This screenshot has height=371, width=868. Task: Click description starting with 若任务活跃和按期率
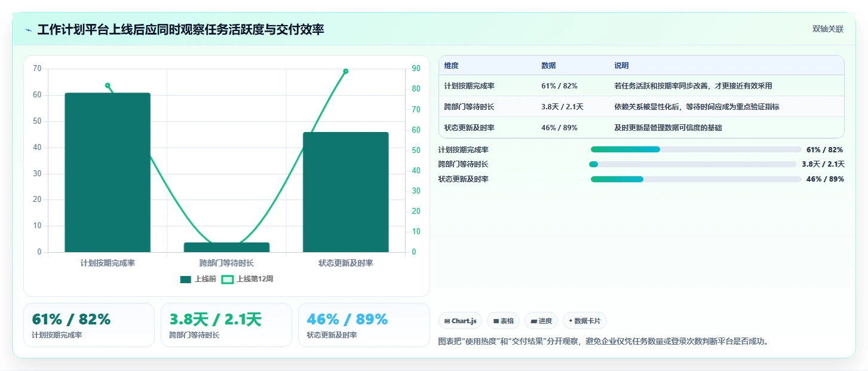693,86
